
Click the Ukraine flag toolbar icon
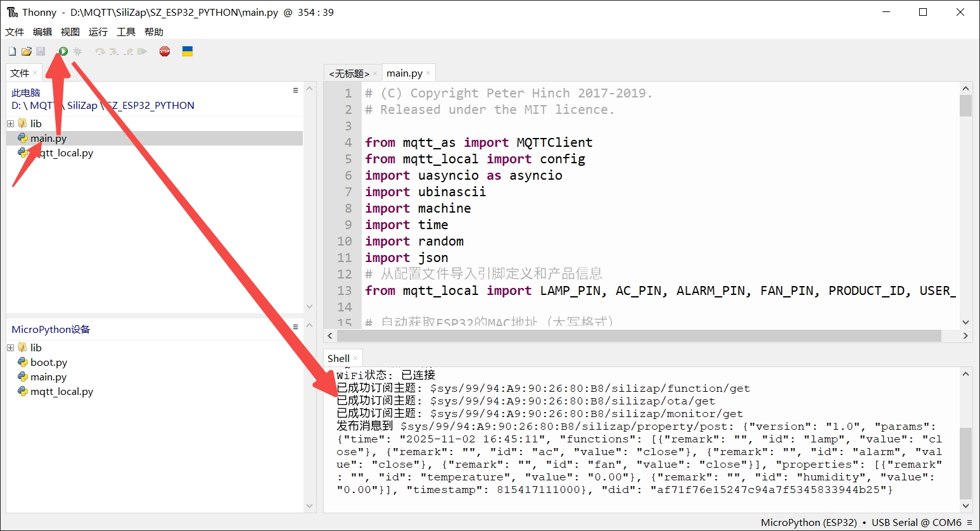186,51
